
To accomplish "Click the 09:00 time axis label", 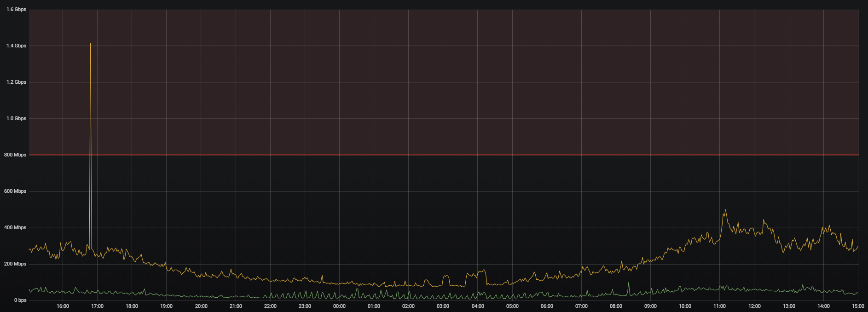I will tap(650, 306).
